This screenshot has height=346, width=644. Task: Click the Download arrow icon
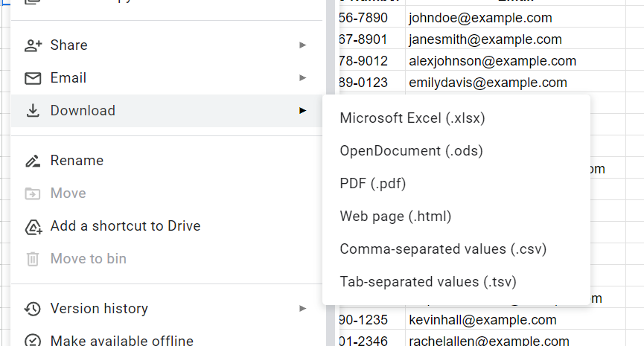click(x=33, y=111)
